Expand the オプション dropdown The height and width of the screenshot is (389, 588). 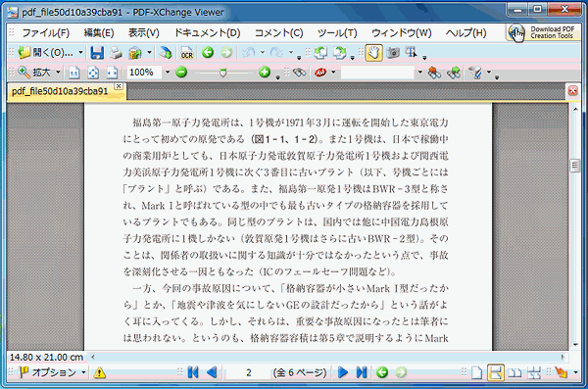83,372
